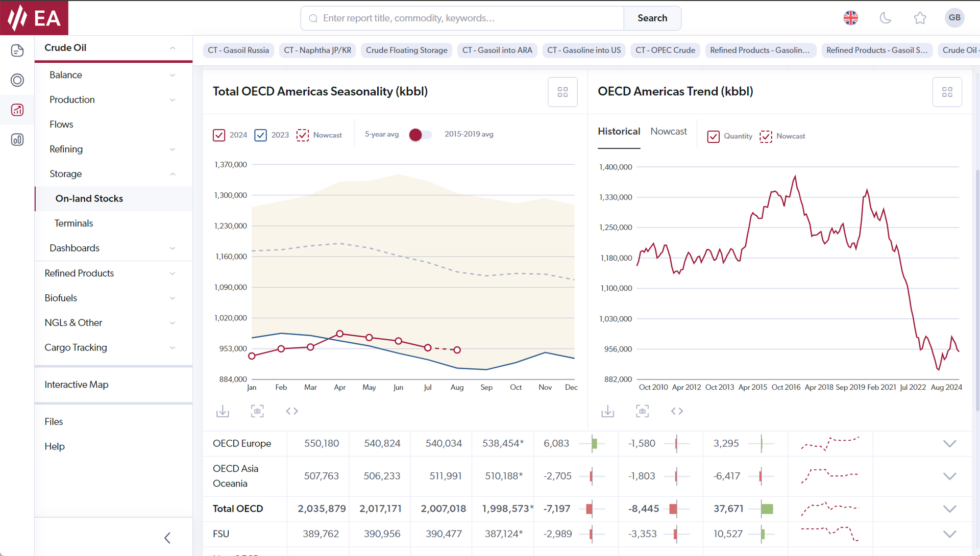Download the OECD Americas Trend chart
980x556 pixels.
(x=607, y=411)
